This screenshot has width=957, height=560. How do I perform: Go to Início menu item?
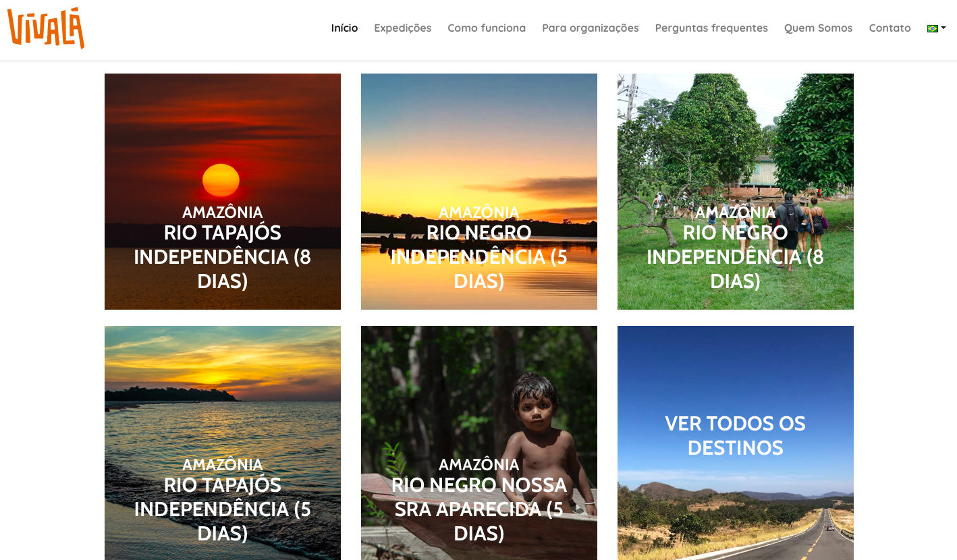tap(344, 28)
